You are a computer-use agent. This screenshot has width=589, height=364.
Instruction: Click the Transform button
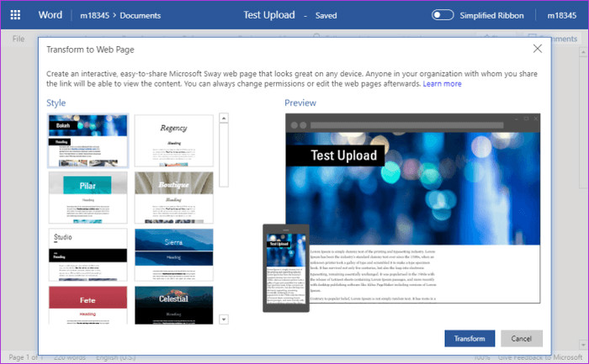pyautogui.click(x=470, y=339)
